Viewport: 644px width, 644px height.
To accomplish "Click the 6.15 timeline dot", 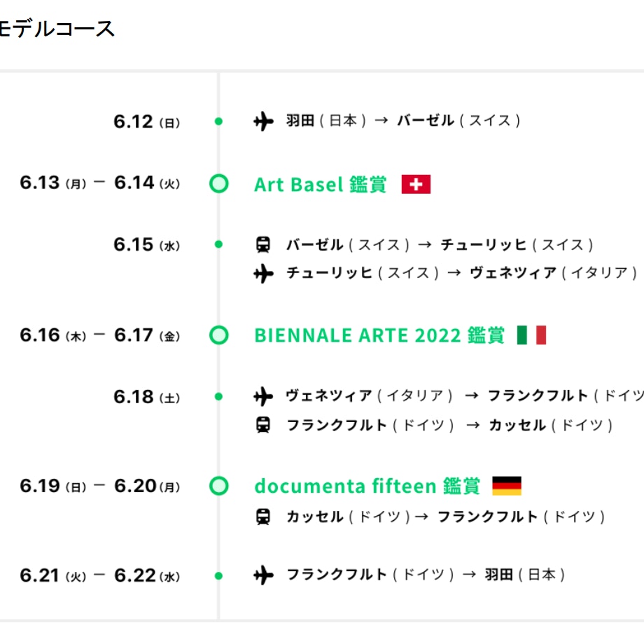I will pos(219,245).
